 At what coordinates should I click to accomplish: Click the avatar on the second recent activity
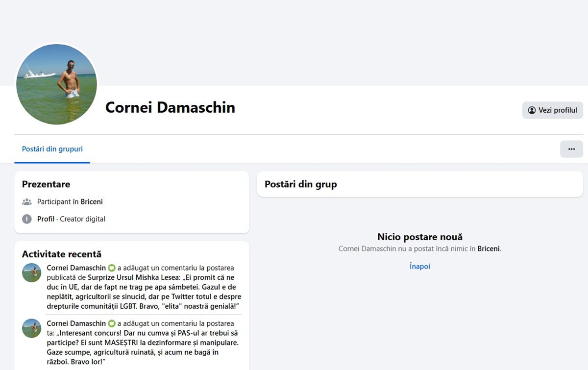point(32,328)
